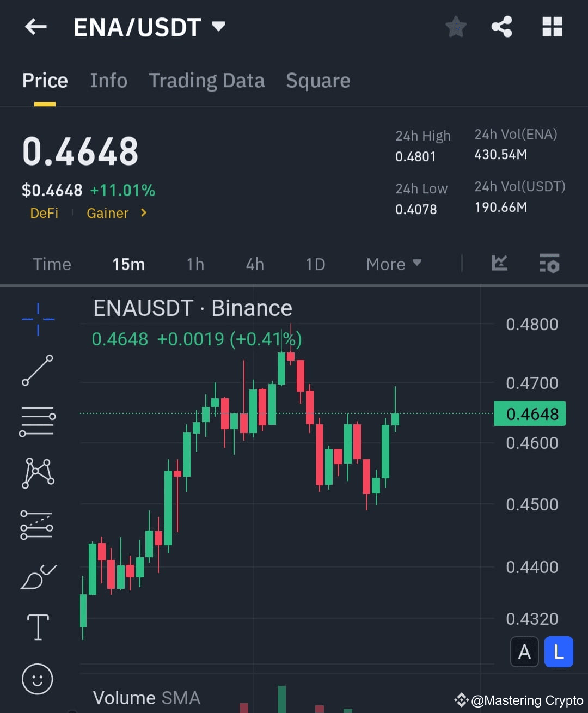Open the More timeframes dropdown
Viewport: 588px width, 713px height.
393,264
